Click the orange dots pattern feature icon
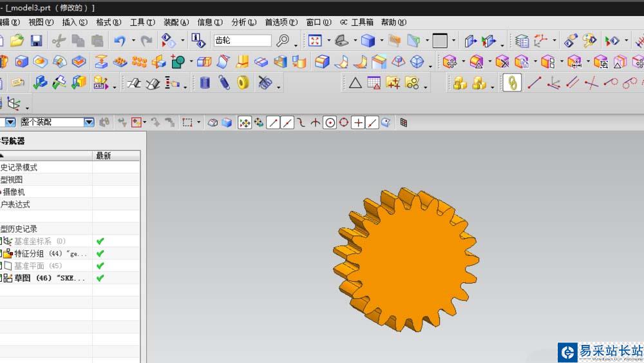 (139, 62)
